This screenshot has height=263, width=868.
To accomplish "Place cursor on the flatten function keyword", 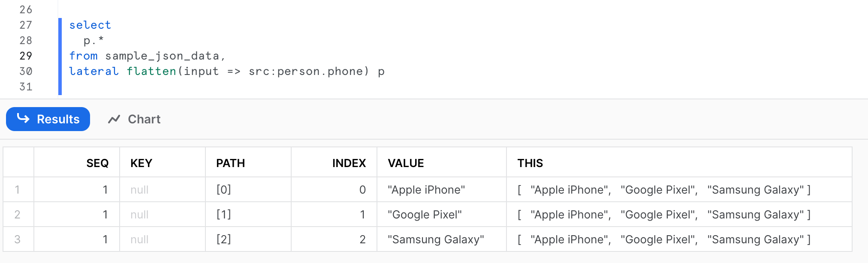I will tap(151, 71).
